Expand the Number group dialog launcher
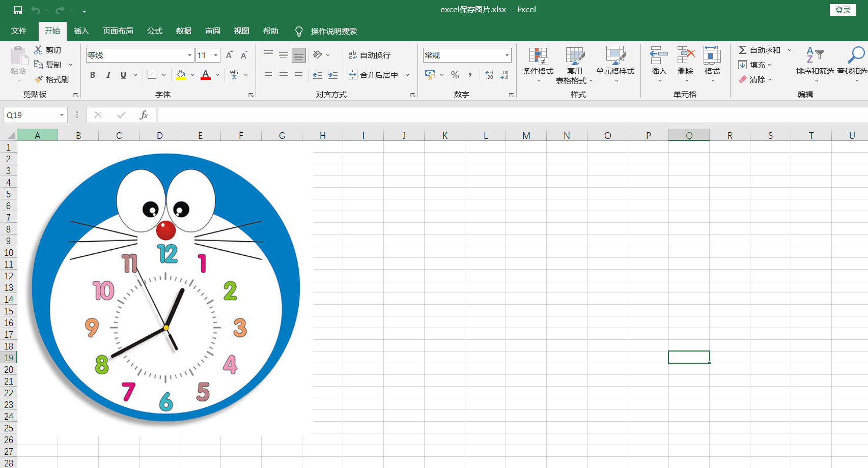 511,95
